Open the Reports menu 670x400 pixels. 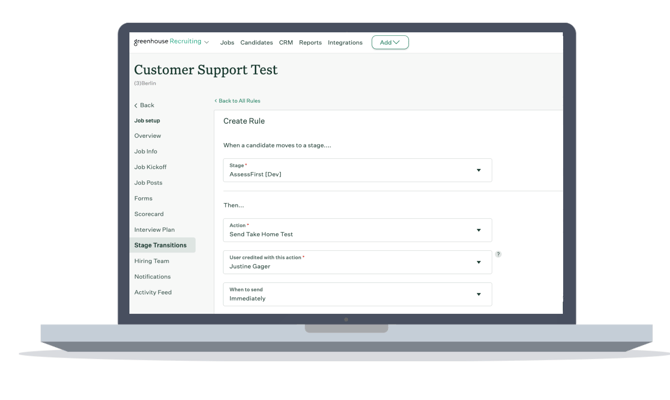click(x=310, y=42)
